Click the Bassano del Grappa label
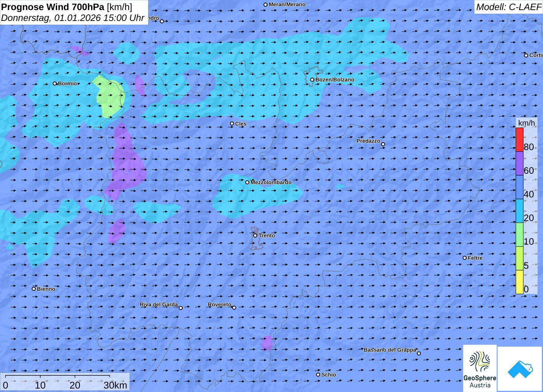The width and height of the screenshot is (543, 392). (x=390, y=350)
